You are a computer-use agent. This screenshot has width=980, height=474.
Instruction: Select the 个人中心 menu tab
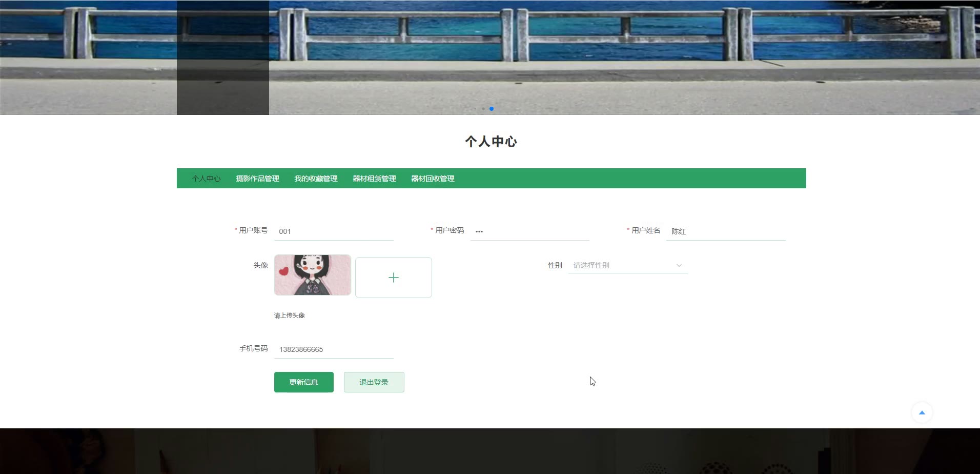pyautogui.click(x=206, y=179)
